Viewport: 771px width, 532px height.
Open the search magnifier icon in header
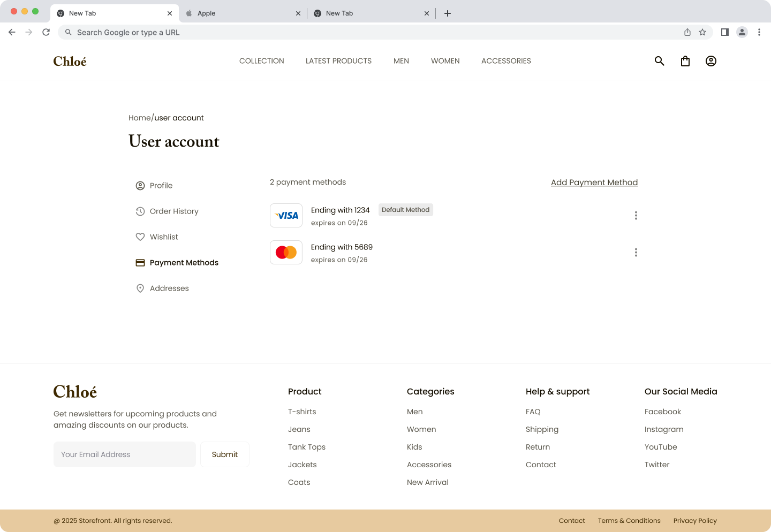coord(660,61)
